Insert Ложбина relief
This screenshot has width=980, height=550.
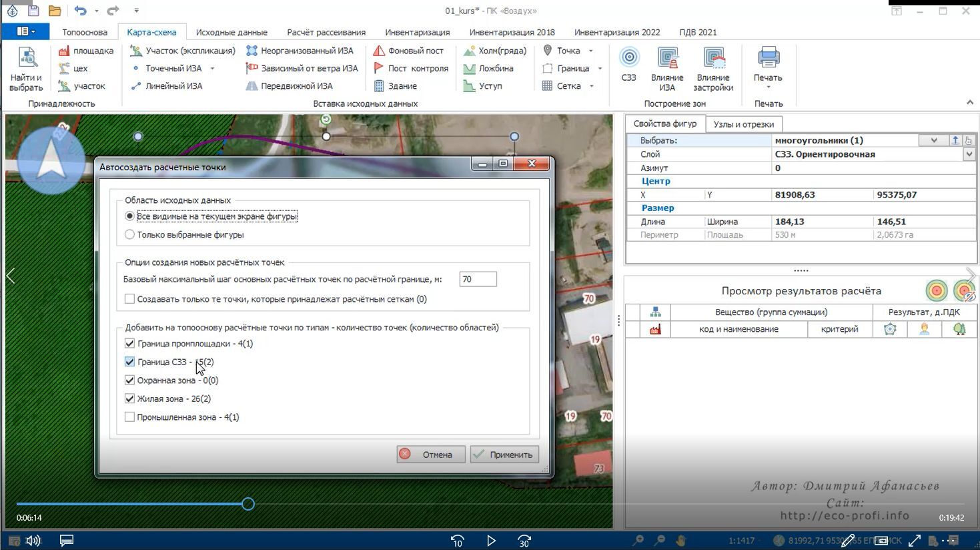pos(488,68)
